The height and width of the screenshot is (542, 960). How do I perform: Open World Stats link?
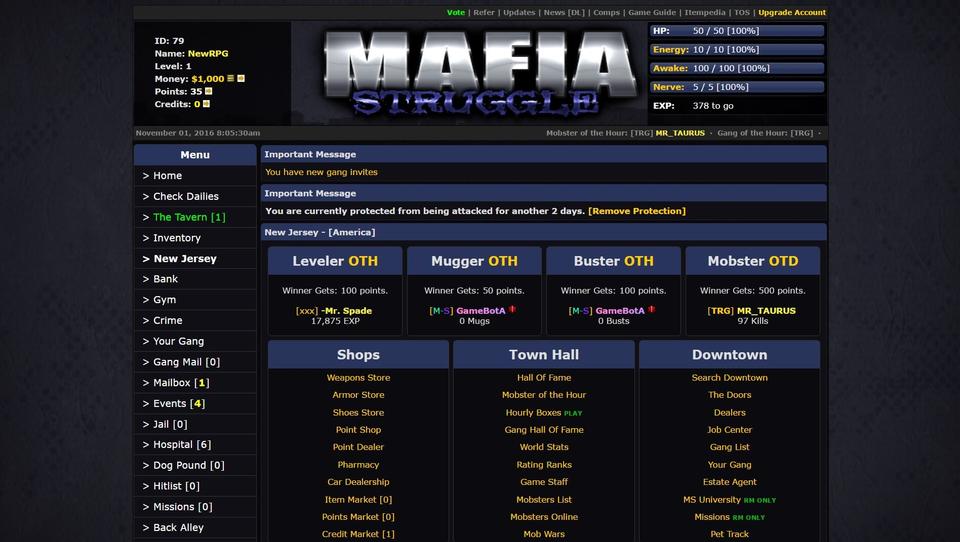point(544,447)
